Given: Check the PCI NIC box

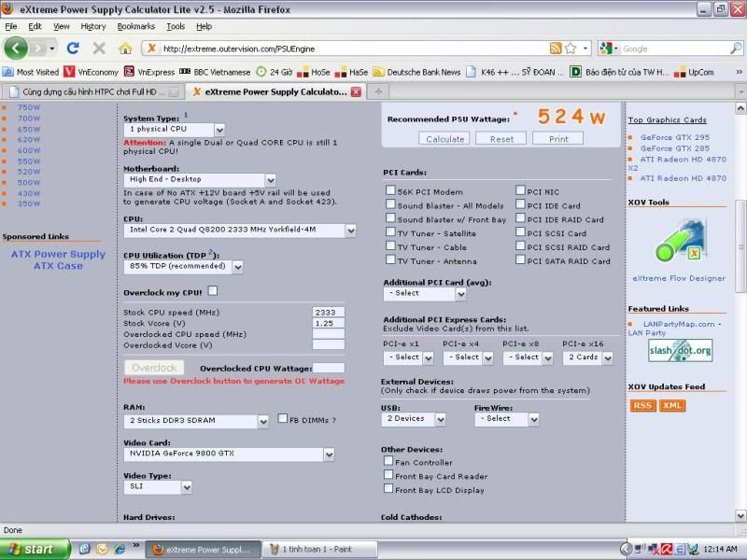Looking at the screenshot, I should click(x=520, y=190).
